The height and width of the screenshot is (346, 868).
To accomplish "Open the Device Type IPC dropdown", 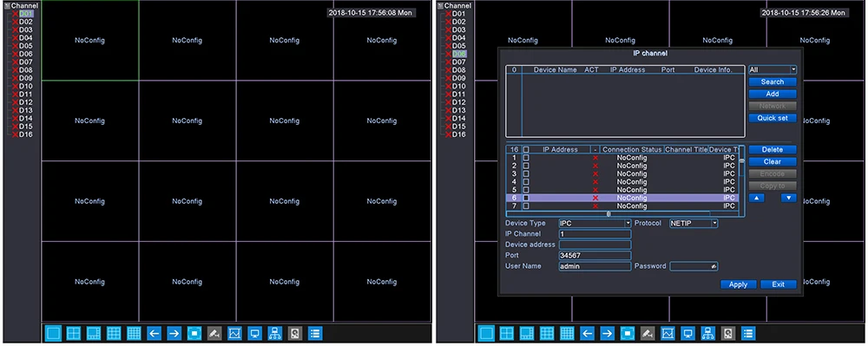I will [x=628, y=224].
